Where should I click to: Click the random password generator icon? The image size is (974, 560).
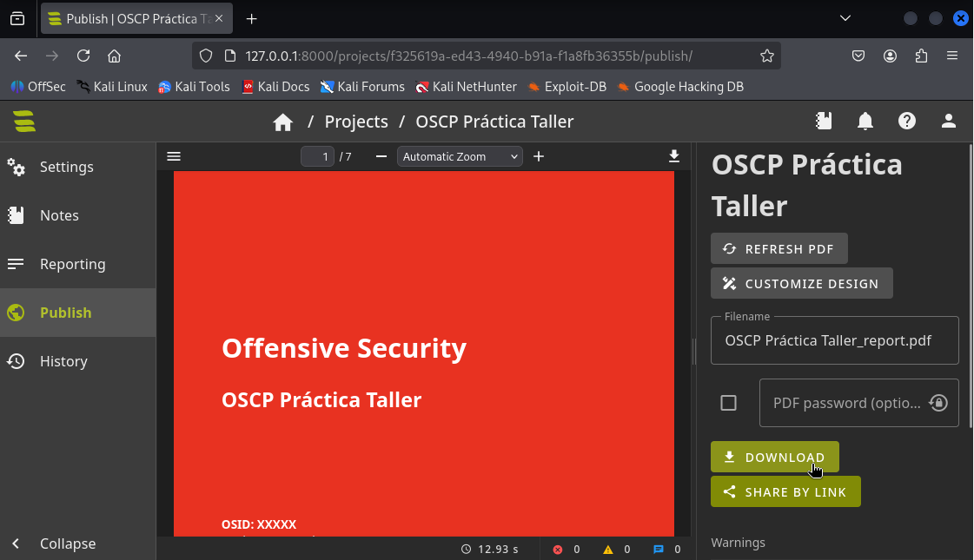pos(938,403)
